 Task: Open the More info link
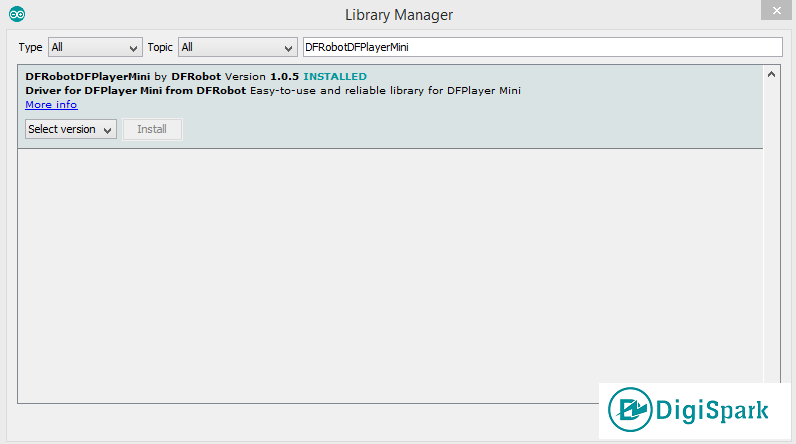51,104
